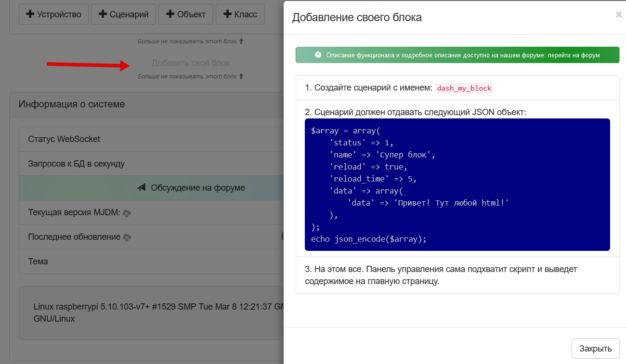626x364 pixels.
Task: Click cloud download icon next to Последнее обновление
Action: pyautogui.click(x=127, y=238)
